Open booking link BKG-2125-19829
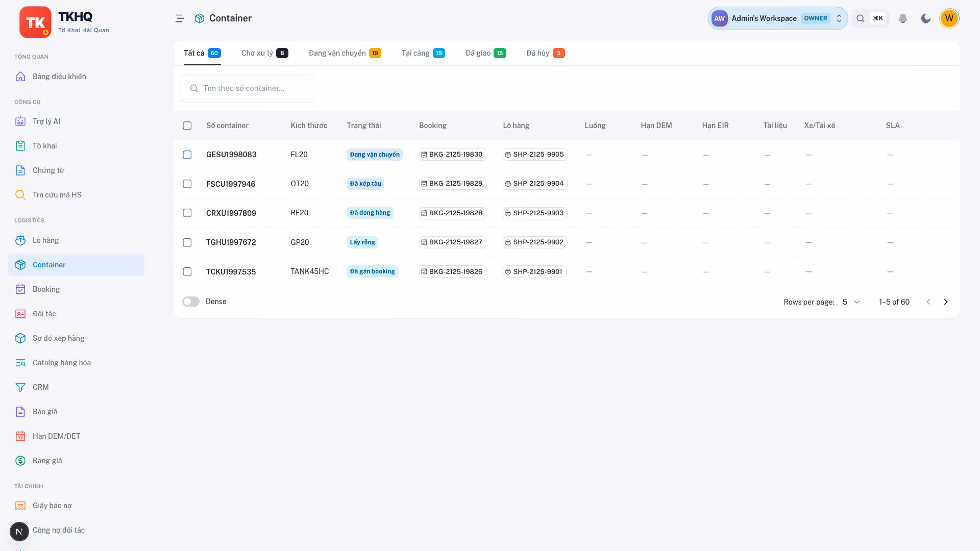This screenshot has height=551, width=980. point(452,184)
